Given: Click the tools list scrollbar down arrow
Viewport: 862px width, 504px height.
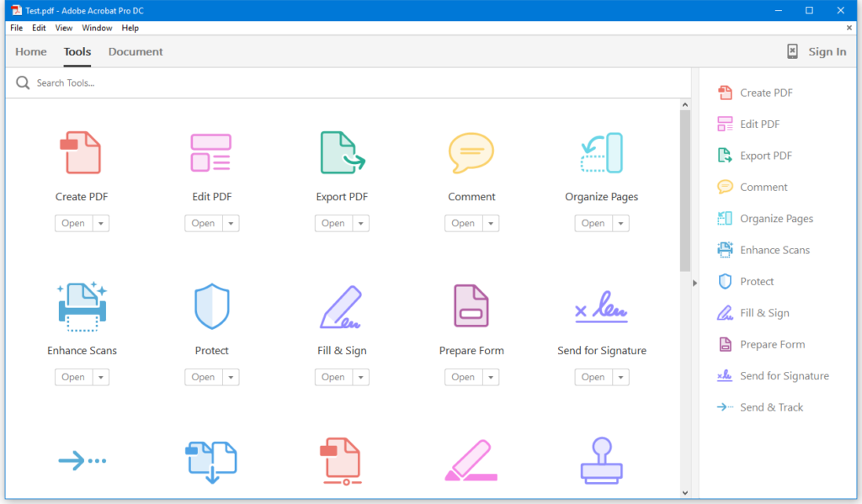Looking at the screenshot, I should coord(685,493).
